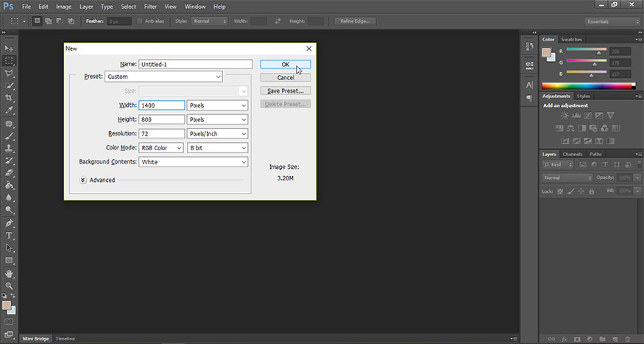
Task: Open the History panel icon
Action: [x=529, y=47]
